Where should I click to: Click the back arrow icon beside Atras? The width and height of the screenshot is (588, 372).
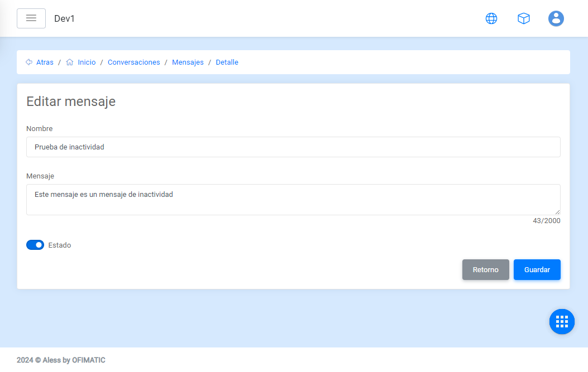[29, 62]
